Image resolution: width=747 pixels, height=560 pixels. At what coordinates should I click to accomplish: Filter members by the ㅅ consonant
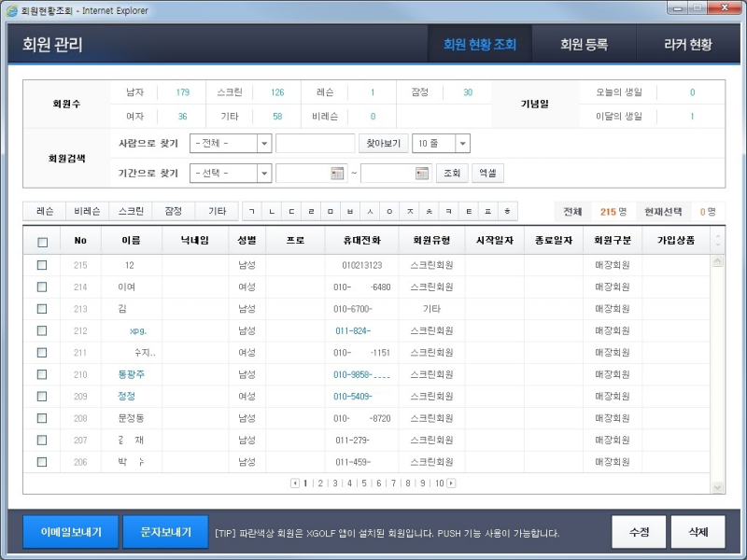tap(368, 211)
